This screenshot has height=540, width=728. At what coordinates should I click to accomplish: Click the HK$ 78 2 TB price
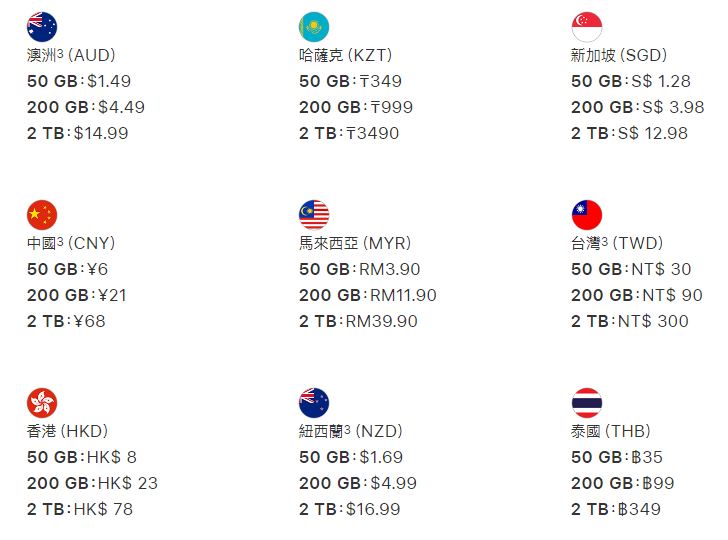point(103,509)
